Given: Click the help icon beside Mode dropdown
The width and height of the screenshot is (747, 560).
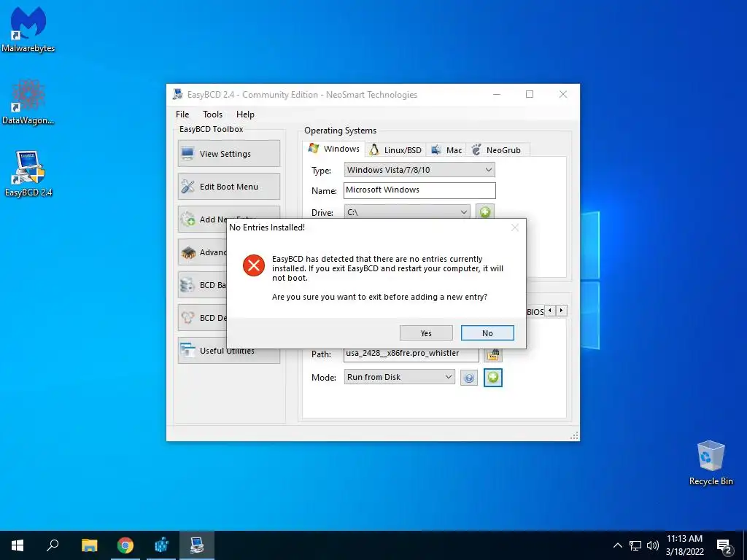Looking at the screenshot, I should [469, 378].
